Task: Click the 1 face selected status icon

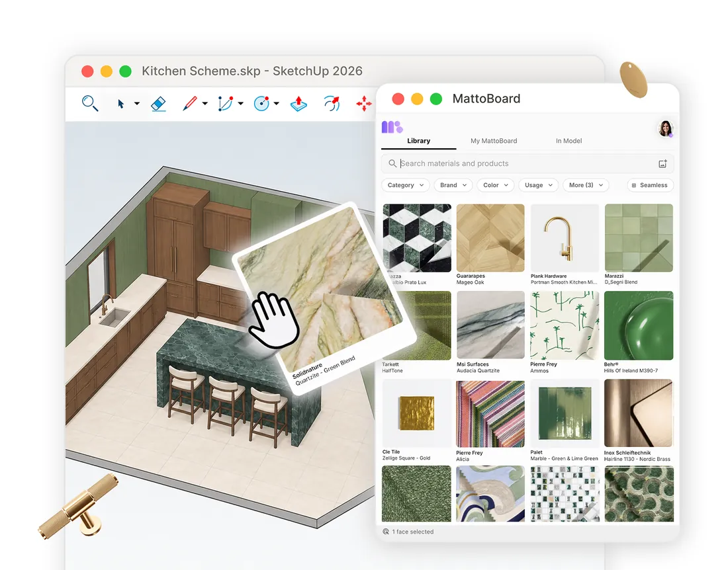Action: click(x=386, y=532)
